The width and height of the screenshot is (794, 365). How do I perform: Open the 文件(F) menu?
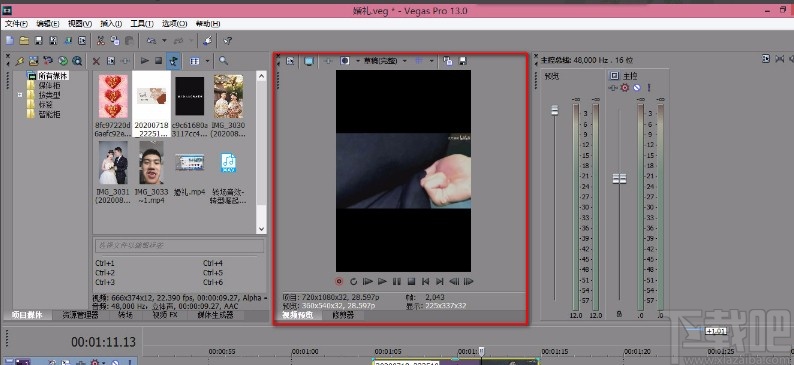[17, 24]
